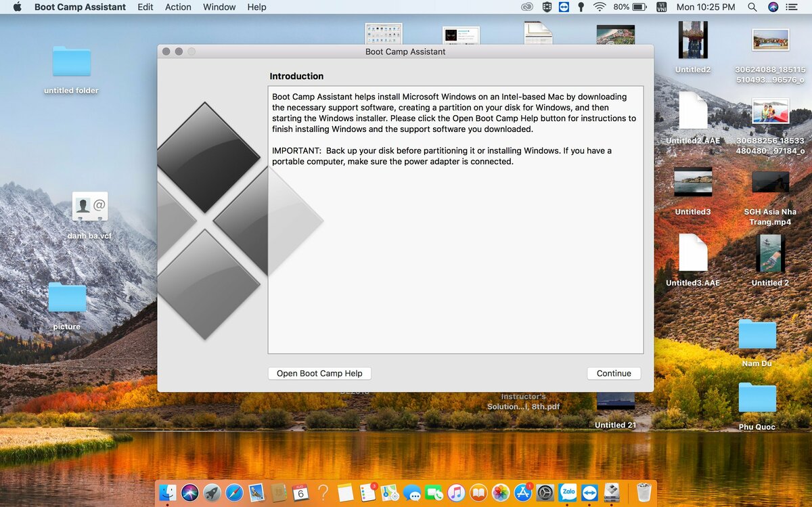Click TeamViewer menu bar icon
The width and height of the screenshot is (812, 507).
pos(564,7)
